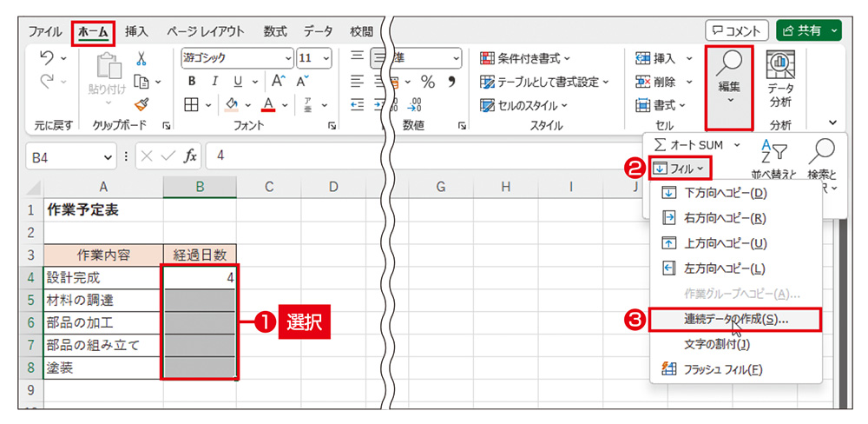This screenshot has width=868, height=424.
Task: Click the decrease decimal places icon
Action: 414,103
